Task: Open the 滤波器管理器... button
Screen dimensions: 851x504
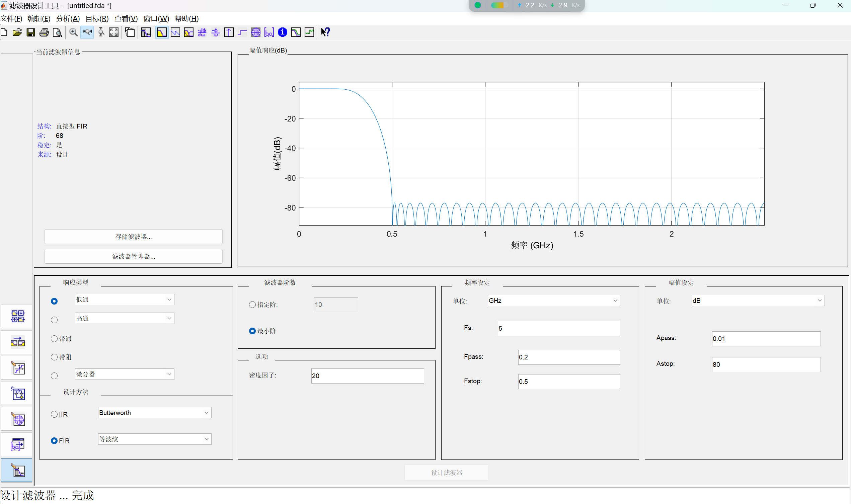Action: pos(134,256)
